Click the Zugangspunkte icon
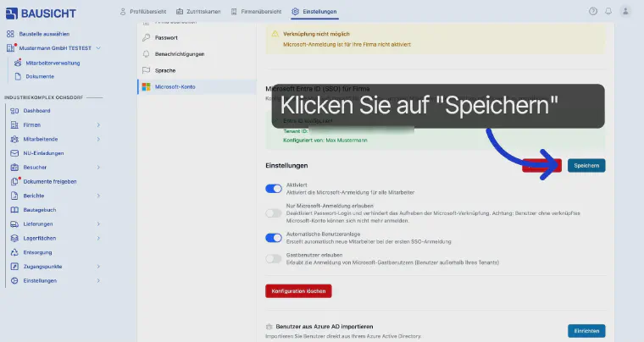 tap(14, 266)
